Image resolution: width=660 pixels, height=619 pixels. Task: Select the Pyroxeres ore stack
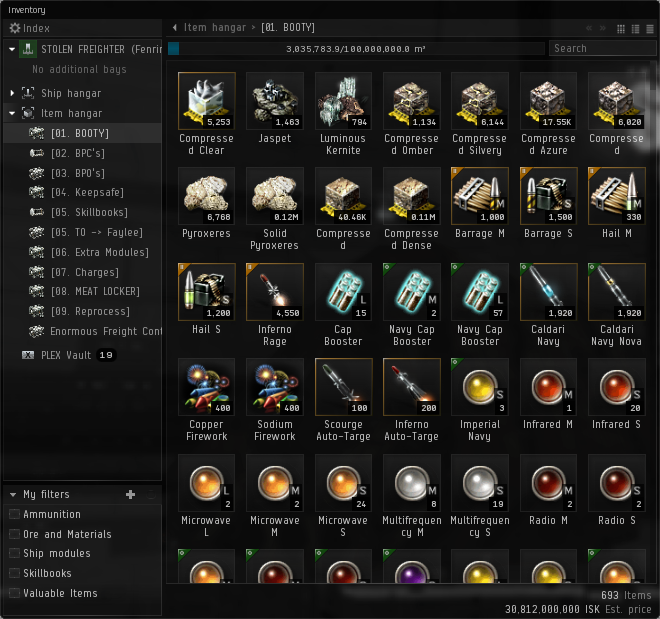[206, 196]
